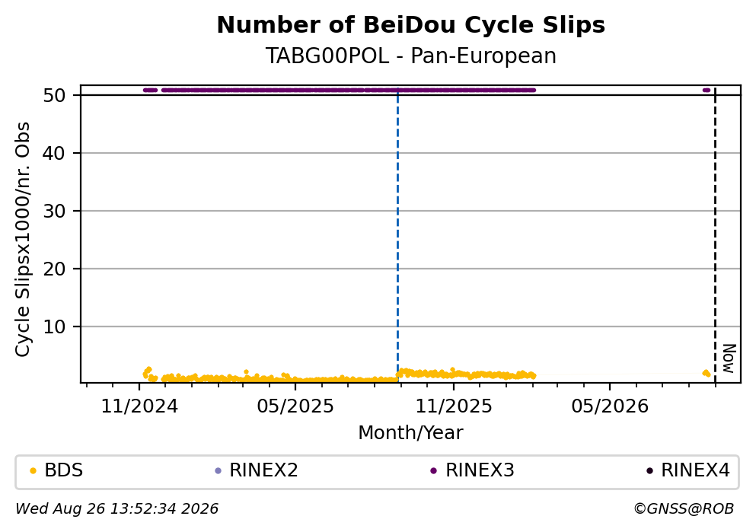Click the BDS yellow legend marker

click(x=33, y=471)
